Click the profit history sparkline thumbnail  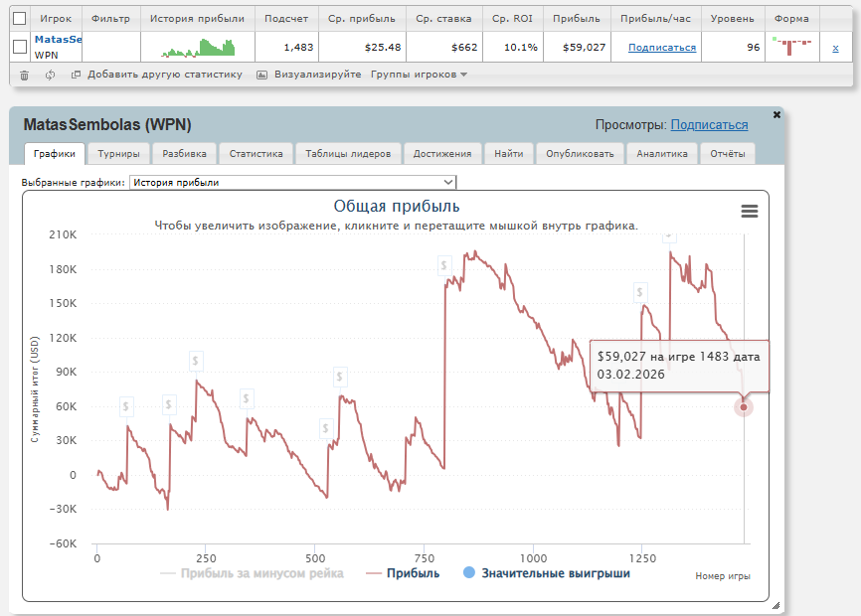click(198, 48)
